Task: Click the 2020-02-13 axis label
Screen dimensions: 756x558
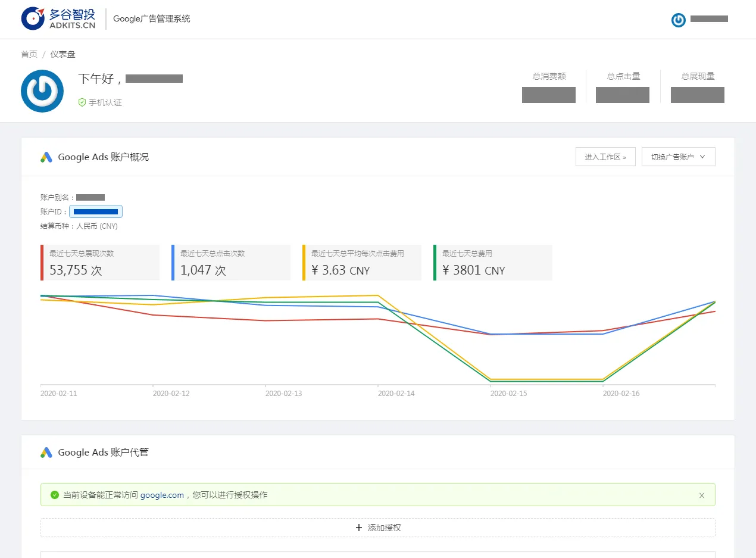Action: [x=284, y=394]
